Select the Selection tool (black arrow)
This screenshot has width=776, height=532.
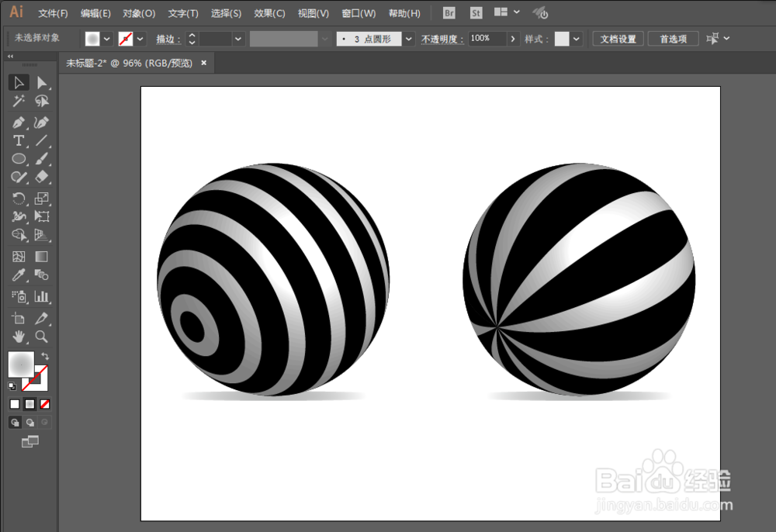point(19,82)
